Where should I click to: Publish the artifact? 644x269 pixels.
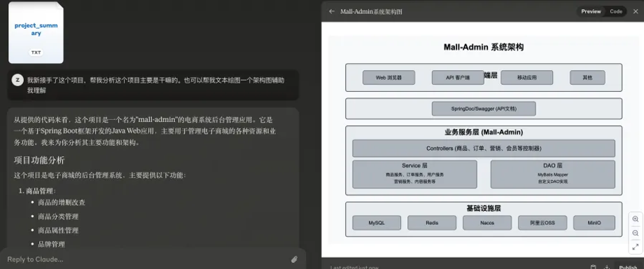628,267
